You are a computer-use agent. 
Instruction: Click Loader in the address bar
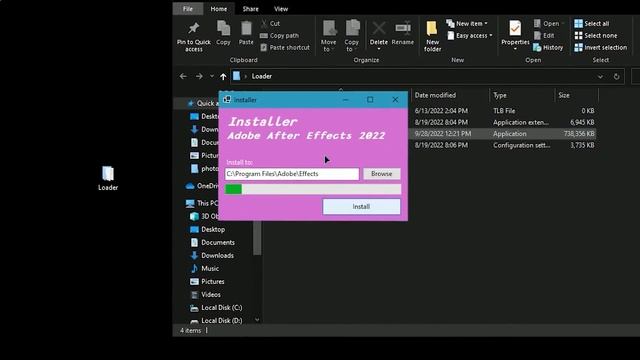[262, 76]
